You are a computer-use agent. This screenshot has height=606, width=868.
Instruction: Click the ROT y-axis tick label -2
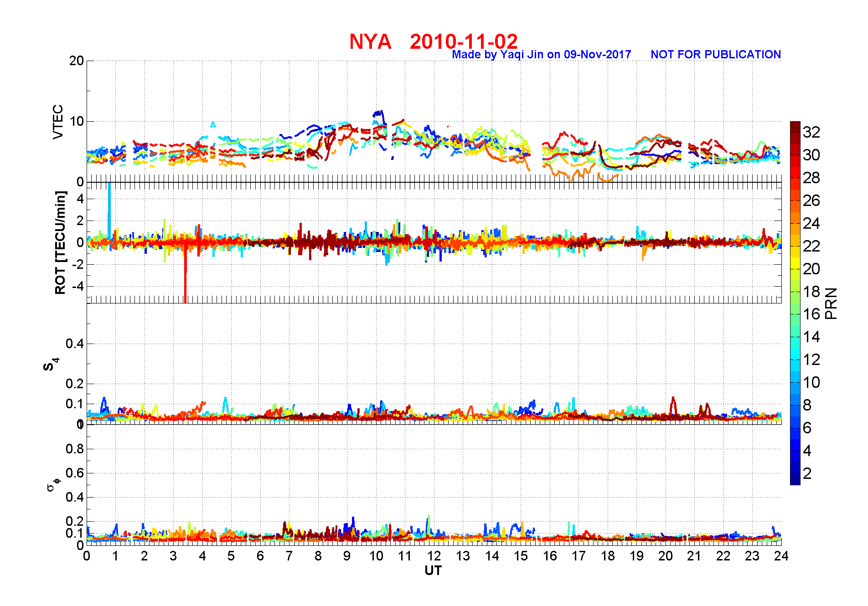click(x=78, y=264)
